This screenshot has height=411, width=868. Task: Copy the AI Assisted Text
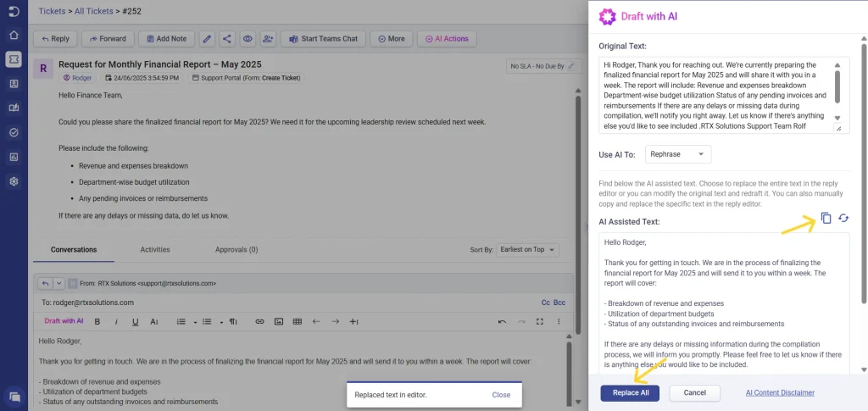click(x=826, y=218)
